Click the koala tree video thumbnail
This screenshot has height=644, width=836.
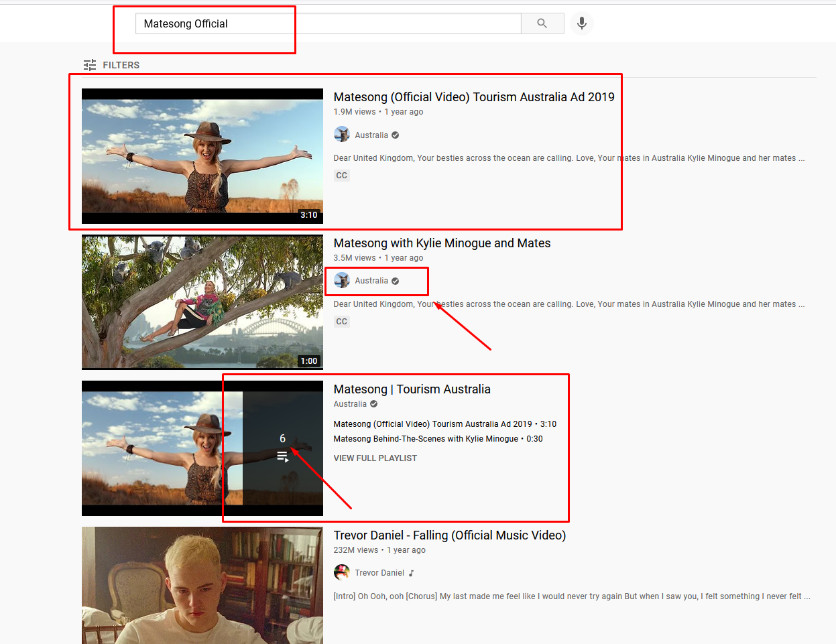[x=202, y=302]
